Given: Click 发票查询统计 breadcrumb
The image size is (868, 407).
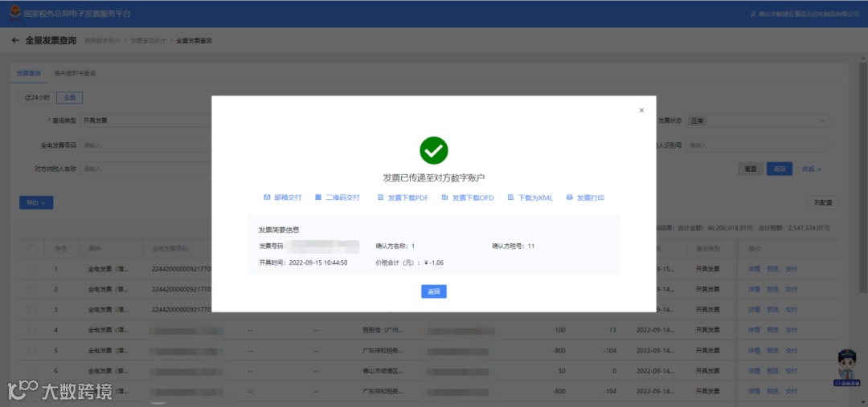Looking at the screenshot, I should (148, 41).
